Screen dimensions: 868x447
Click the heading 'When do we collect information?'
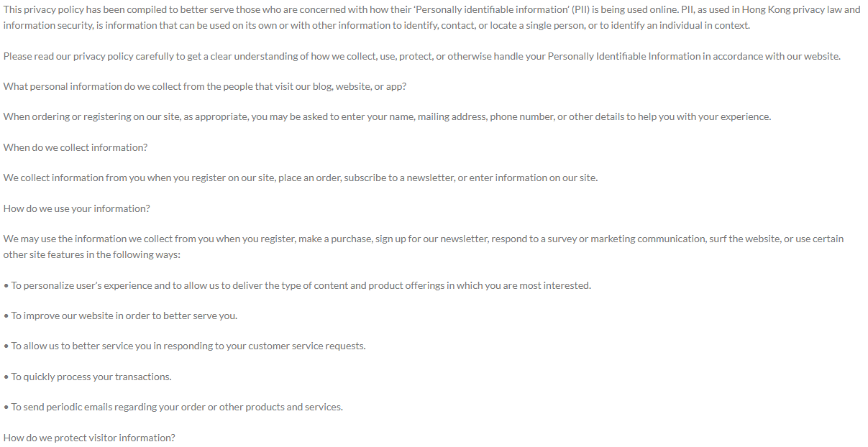point(76,147)
